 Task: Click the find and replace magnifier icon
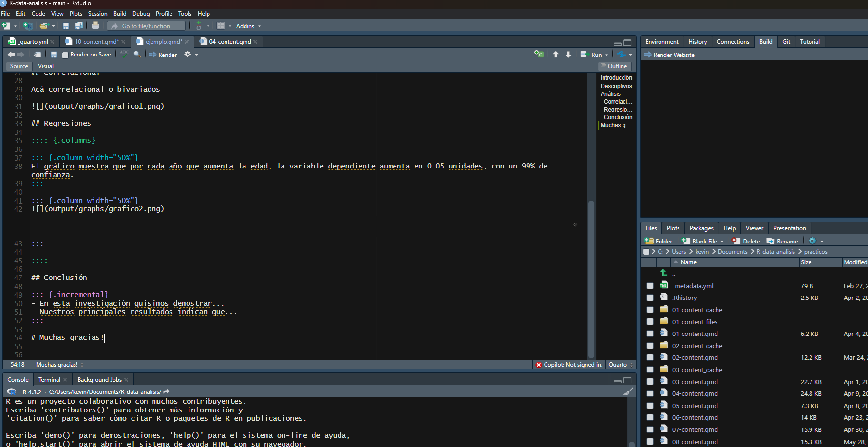click(138, 55)
